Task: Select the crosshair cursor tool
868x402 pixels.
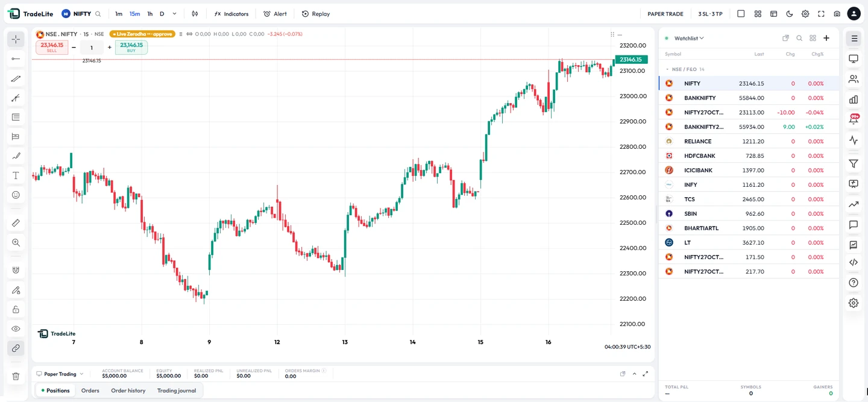Action: tap(16, 39)
